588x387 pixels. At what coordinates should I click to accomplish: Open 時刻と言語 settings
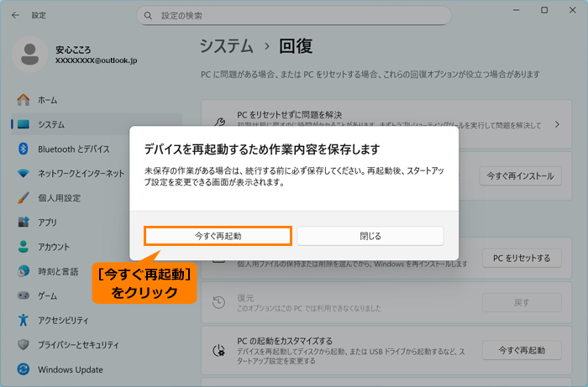(58, 271)
